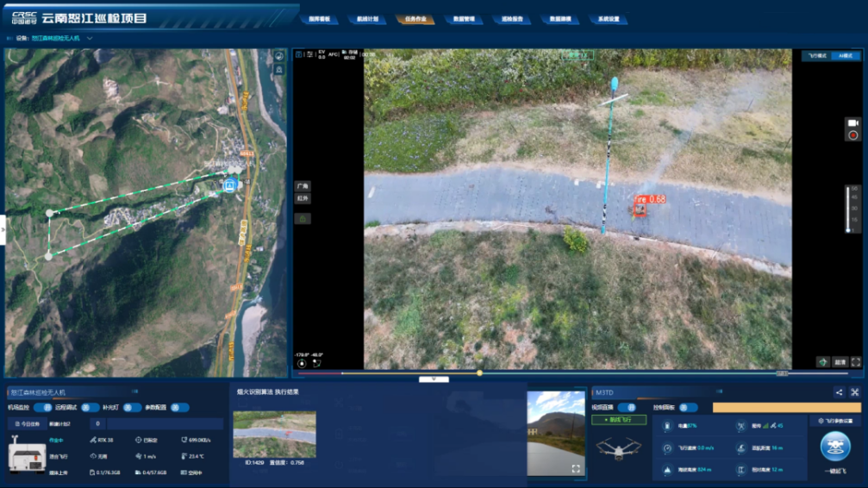Click the flight speed gauge icon
This screenshot has height=488, width=868.
point(668,448)
